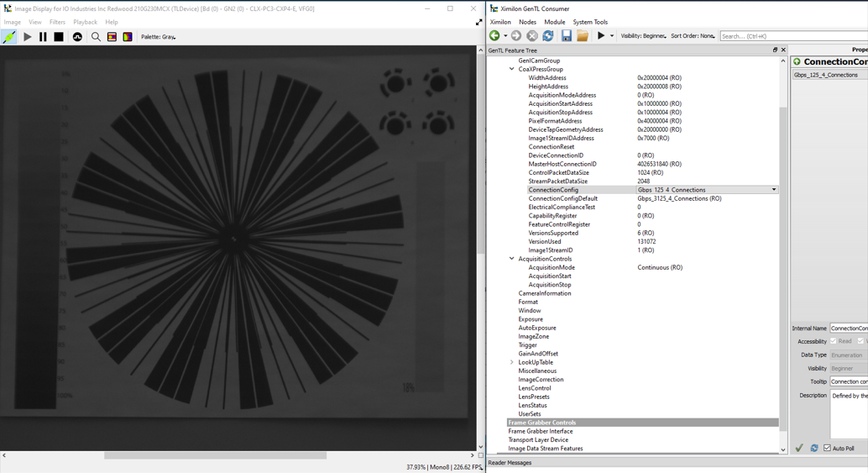Image resolution: width=868 pixels, height=473 pixels.
Task: Click the open folder icon
Action: coord(583,35)
